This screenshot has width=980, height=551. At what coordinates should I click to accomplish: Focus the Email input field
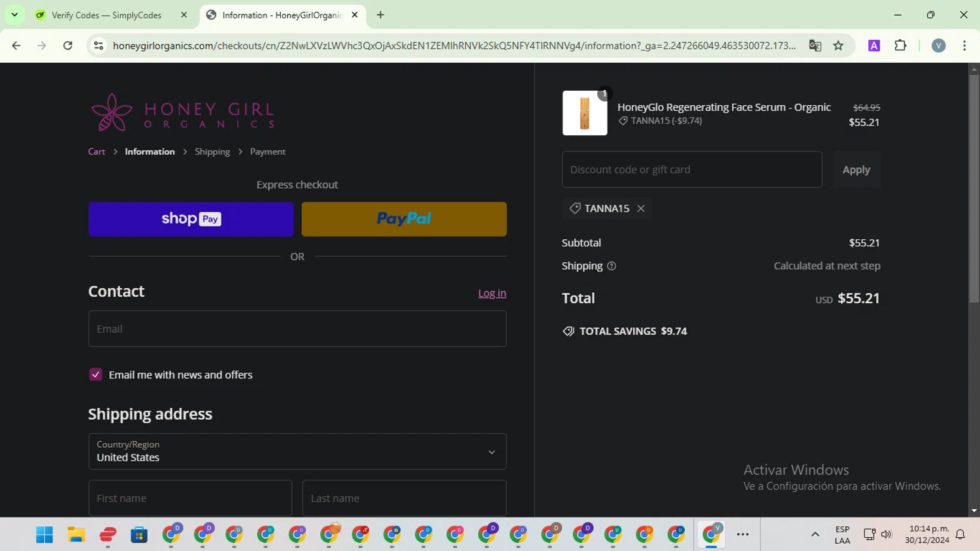297,329
